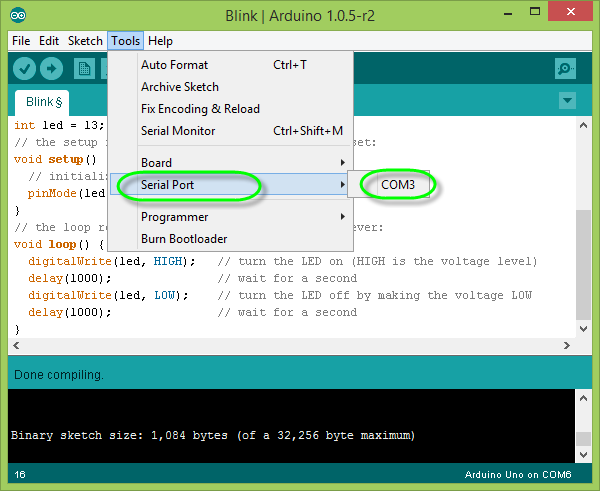The image size is (600, 491).
Task: Choose Serial Monitor menu entry
Action: [230, 131]
